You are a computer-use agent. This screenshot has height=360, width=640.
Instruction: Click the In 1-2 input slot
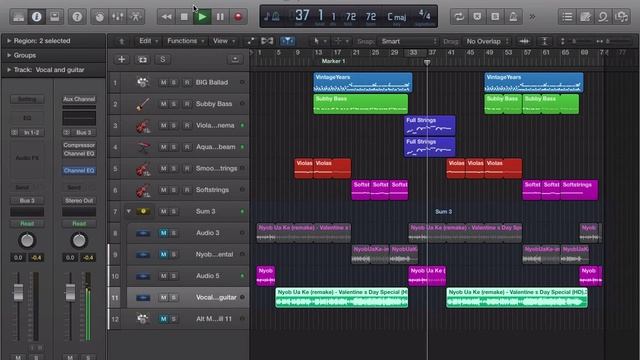31,132
